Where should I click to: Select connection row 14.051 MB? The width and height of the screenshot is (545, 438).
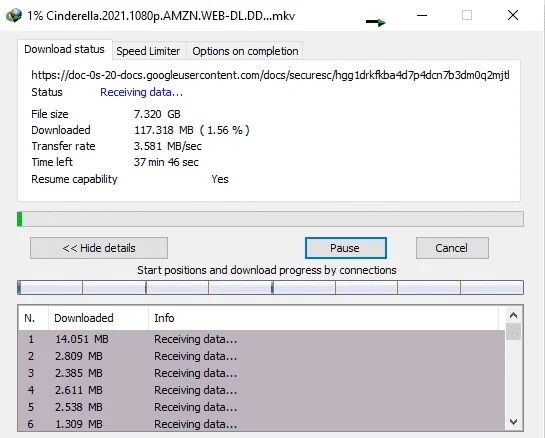(261, 339)
